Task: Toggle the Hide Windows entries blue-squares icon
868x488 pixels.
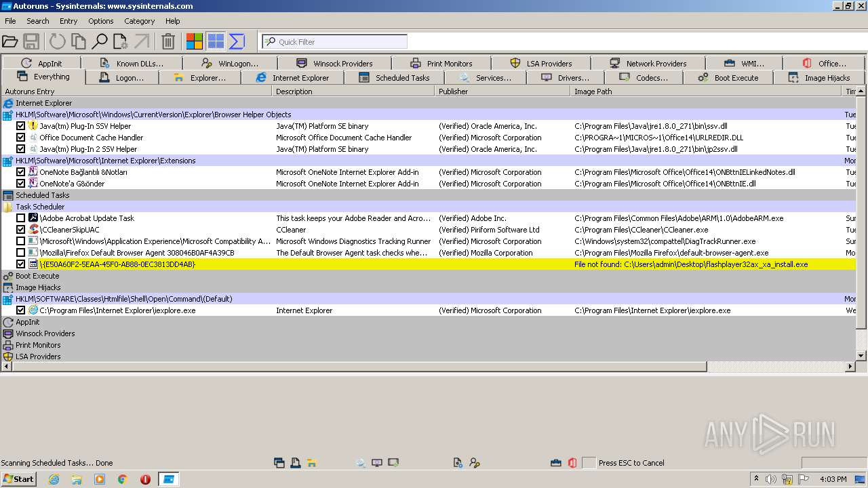Action: tap(216, 41)
